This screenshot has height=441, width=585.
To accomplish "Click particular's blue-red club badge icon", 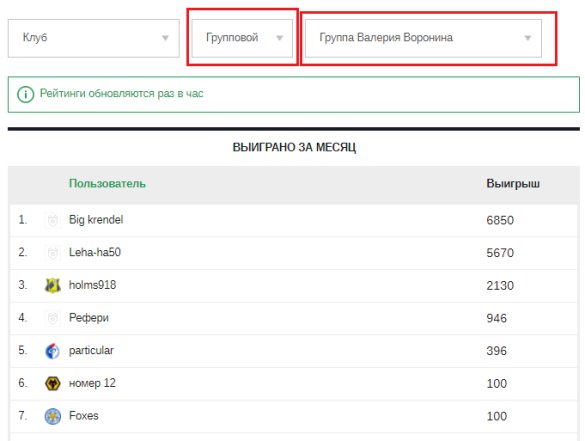I will 53,351.
